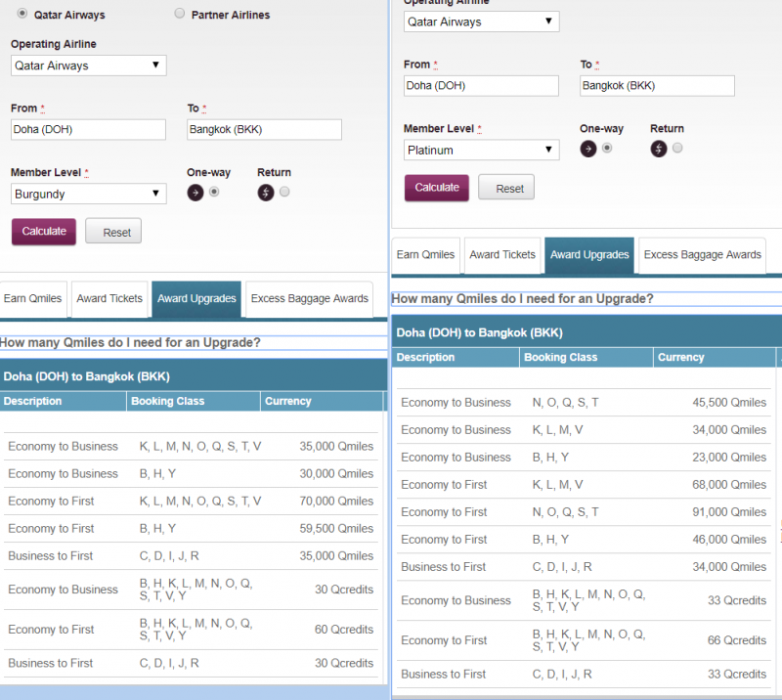Screen dimensions: 782x700
Task: Click the Return arrows icon in the Burgundy panel
Action: click(x=266, y=193)
